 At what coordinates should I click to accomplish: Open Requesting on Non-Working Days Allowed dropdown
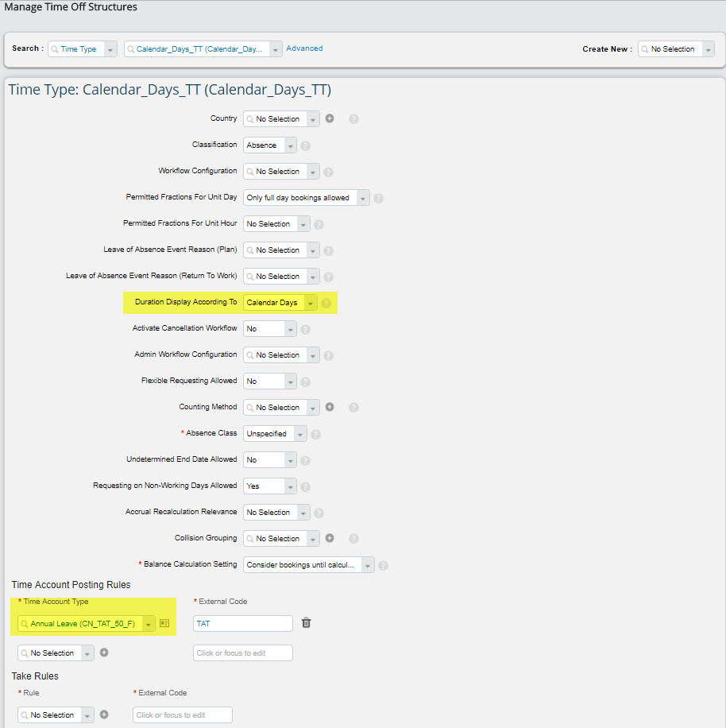[x=291, y=486]
